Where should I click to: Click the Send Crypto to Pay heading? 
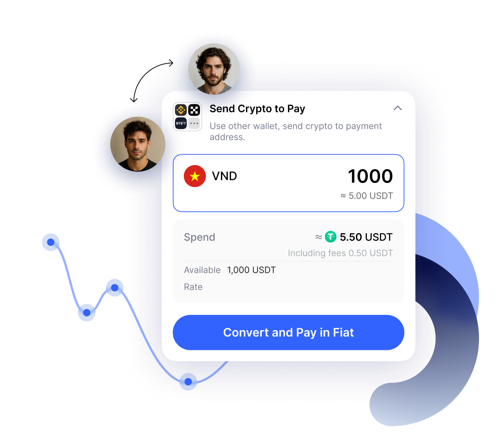pos(257,109)
